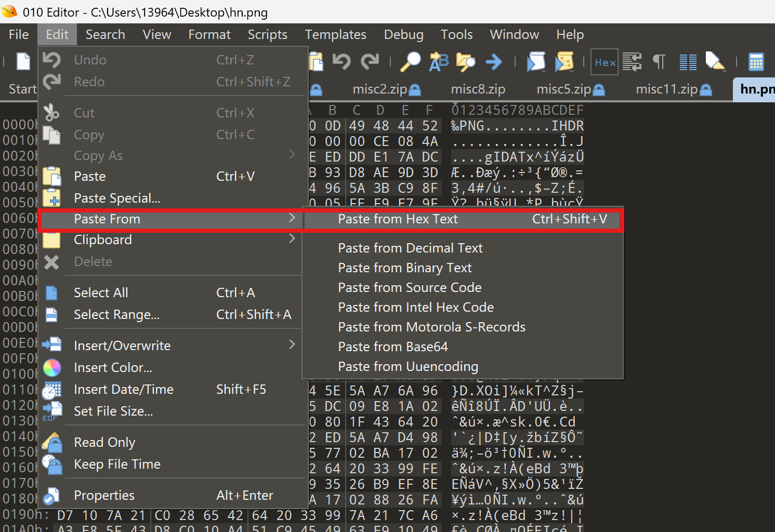Image resolution: width=775 pixels, height=532 pixels.
Task: Click the pilcrow show-whitespace icon
Action: tap(659, 62)
